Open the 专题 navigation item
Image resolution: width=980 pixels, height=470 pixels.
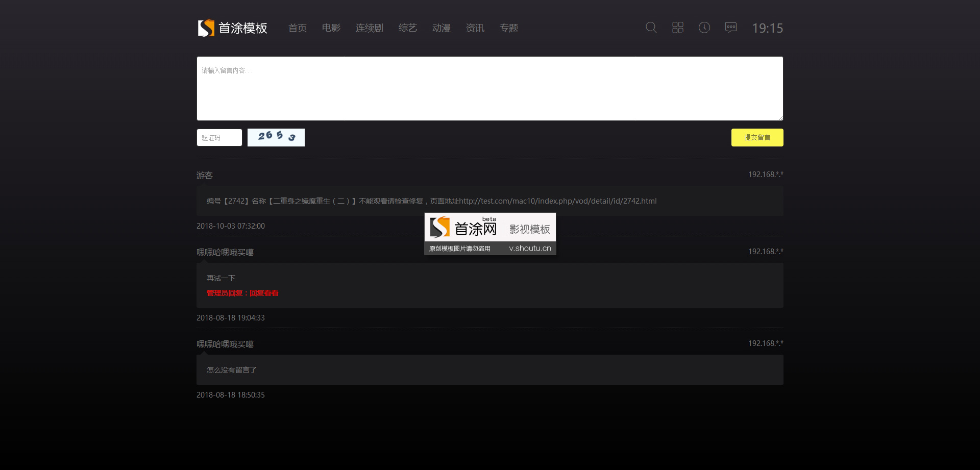click(509, 28)
